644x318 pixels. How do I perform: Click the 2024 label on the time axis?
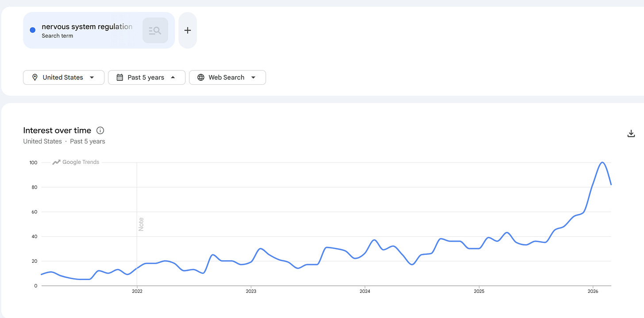coord(365,291)
